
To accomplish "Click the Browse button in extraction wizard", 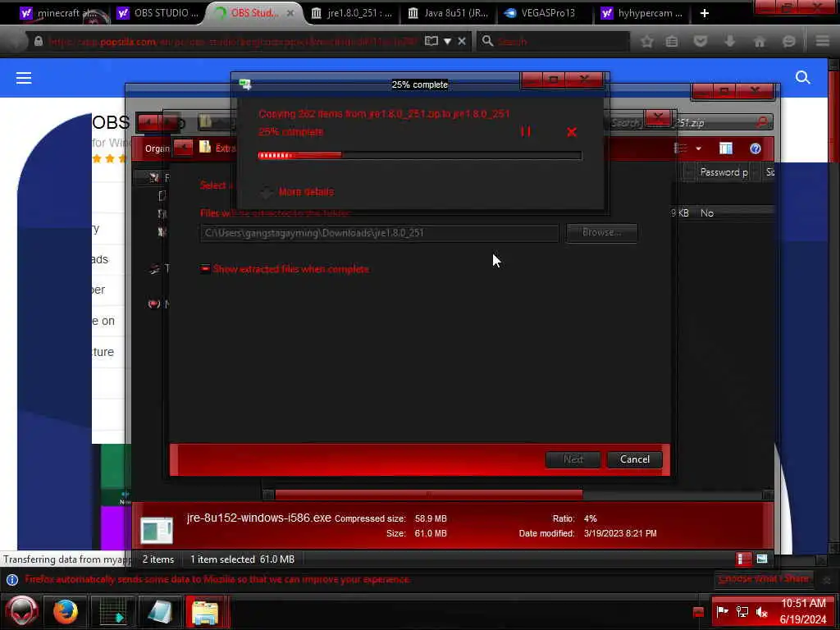I will tap(601, 232).
